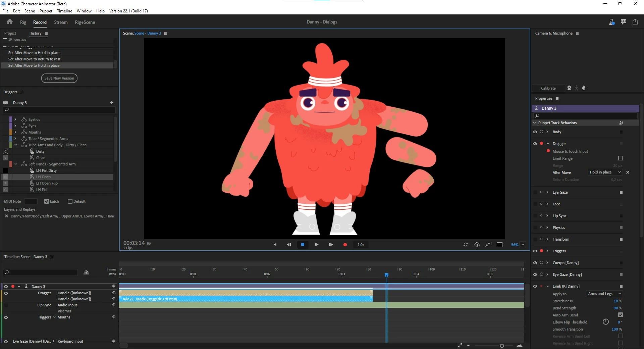Enable the Default trigger checkbox
This screenshot has height=349, width=644.
(x=70, y=201)
